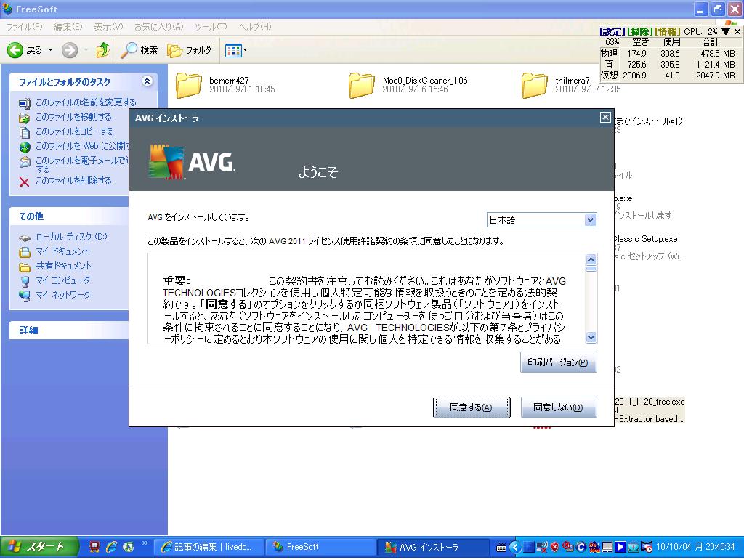Click the email this file envelope icon
744x560 pixels.
25,162
